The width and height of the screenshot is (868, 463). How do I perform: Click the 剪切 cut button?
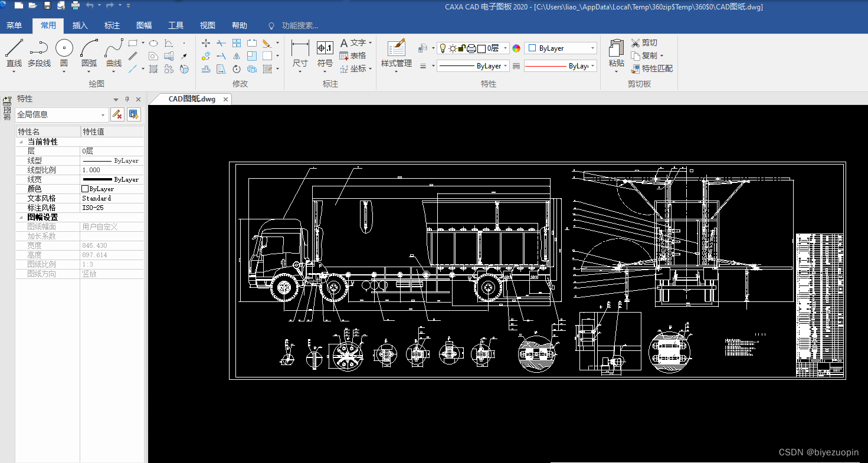pos(644,43)
